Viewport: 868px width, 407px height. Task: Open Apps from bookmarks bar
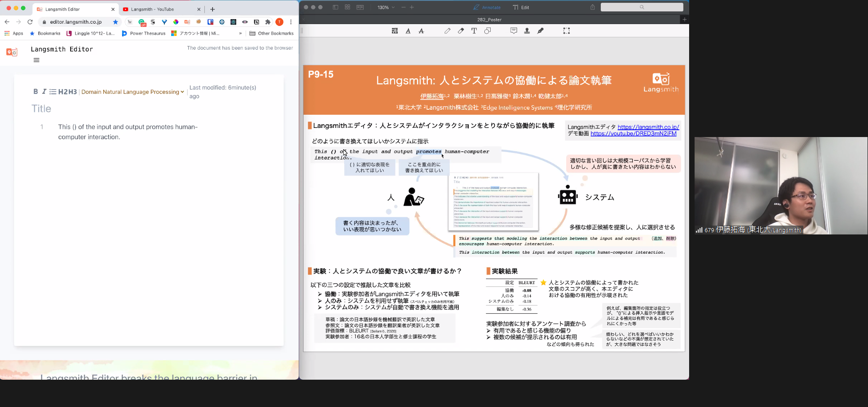tap(14, 33)
